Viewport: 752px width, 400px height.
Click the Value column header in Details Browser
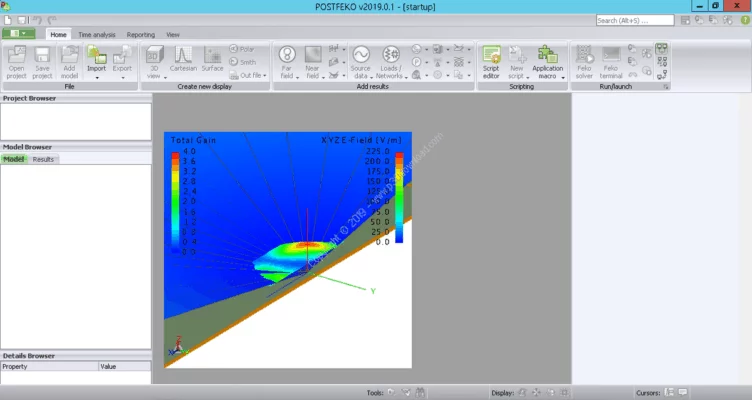click(125, 366)
